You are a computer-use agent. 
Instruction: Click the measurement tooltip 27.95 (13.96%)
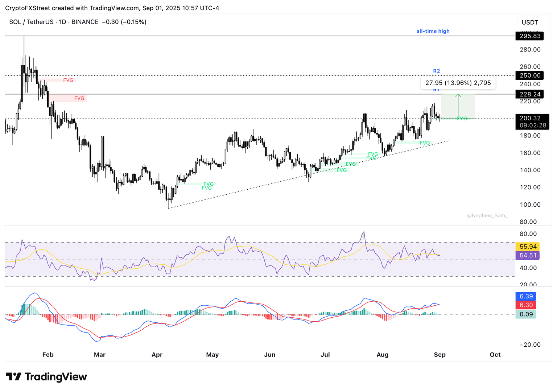tap(458, 83)
